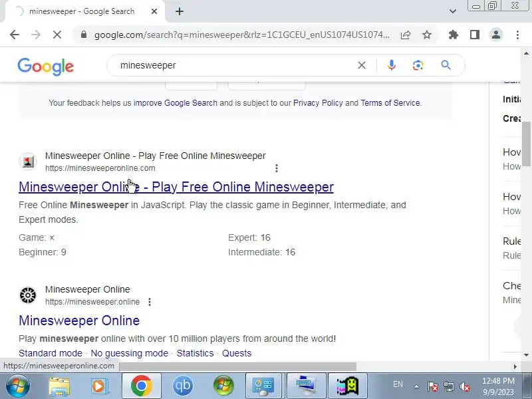Click the EN language indicator

click(398, 384)
